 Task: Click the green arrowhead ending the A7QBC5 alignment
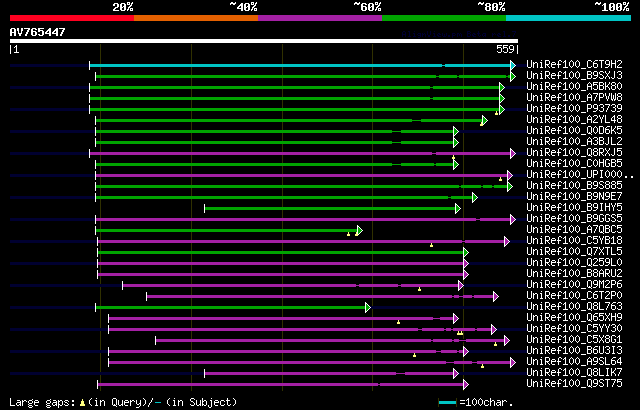pos(360,230)
